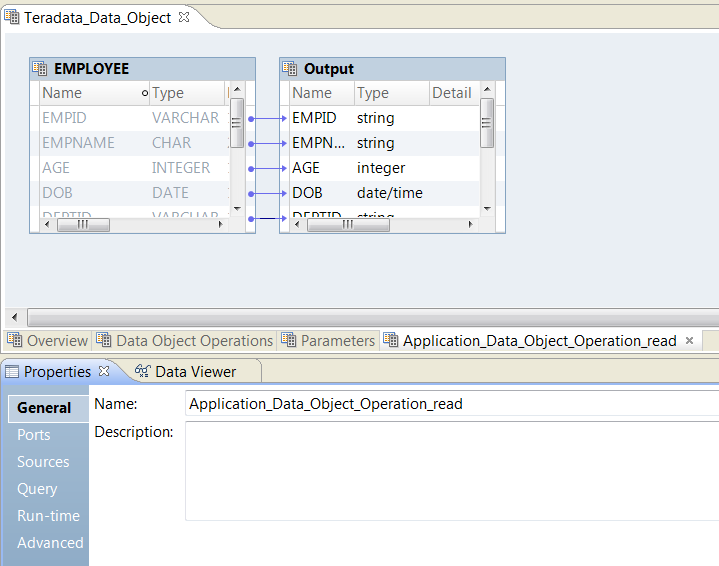The width and height of the screenshot is (719, 566).
Task: Click the integer type cell in Output
Action: (x=381, y=167)
